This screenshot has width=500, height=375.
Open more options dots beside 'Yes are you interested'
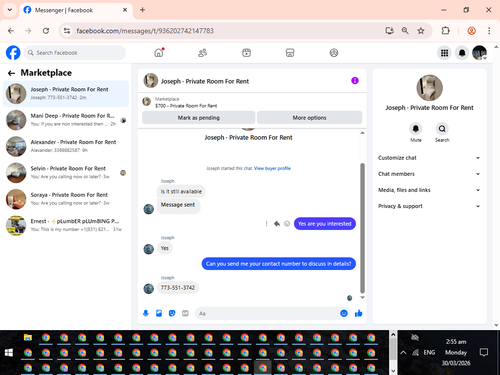tap(266, 224)
